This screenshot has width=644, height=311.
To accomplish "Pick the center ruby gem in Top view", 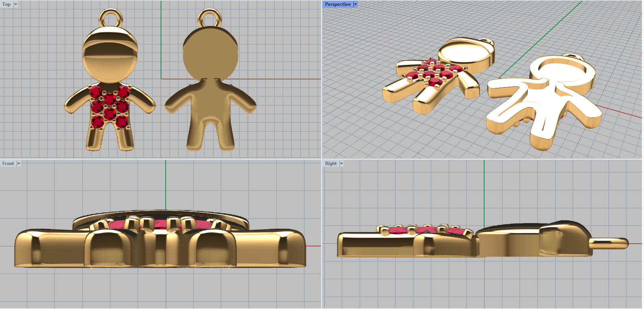I will pyautogui.click(x=109, y=99).
